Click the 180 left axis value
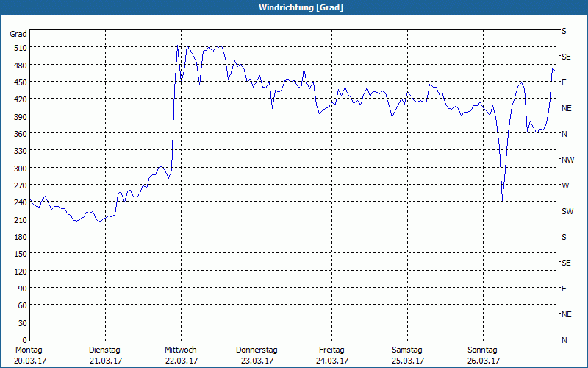Viewport: 588px width, 368px height. click(x=21, y=237)
